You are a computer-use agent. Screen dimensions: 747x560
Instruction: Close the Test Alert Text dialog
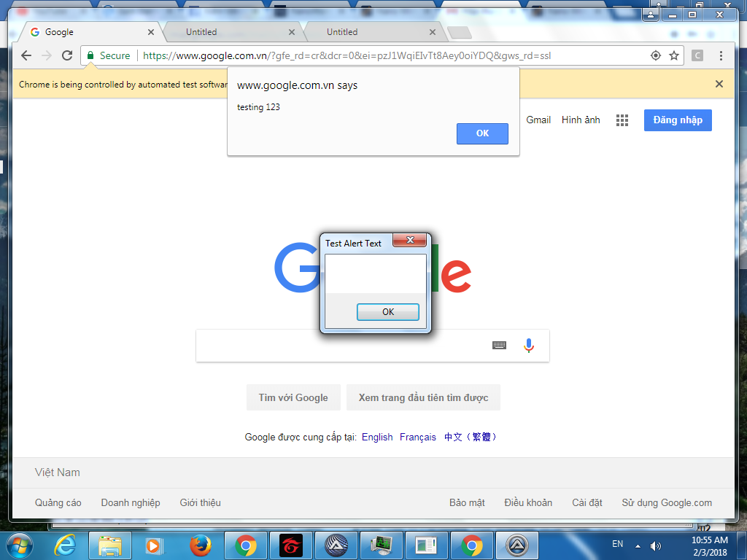point(410,239)
